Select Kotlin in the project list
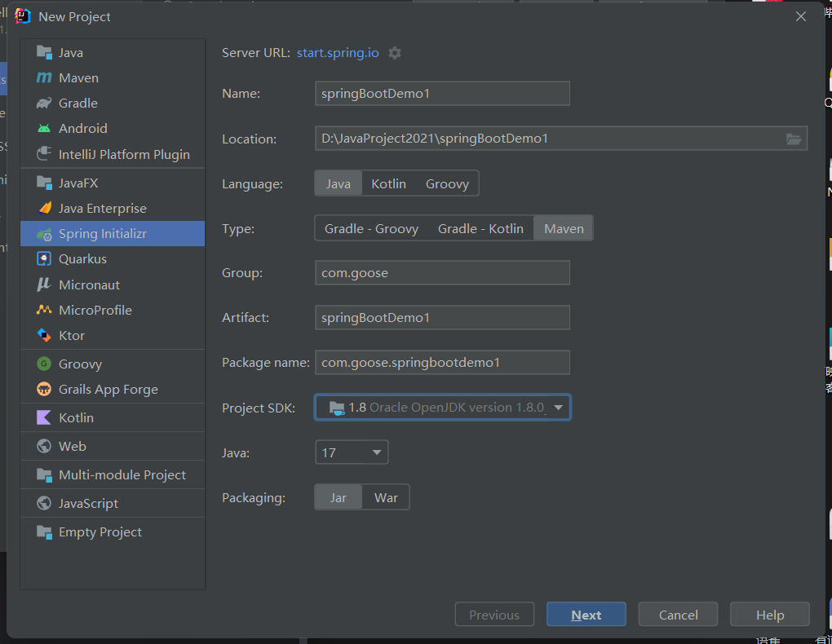The height and width of the screenshot is (644, 832). click(113, 417)
